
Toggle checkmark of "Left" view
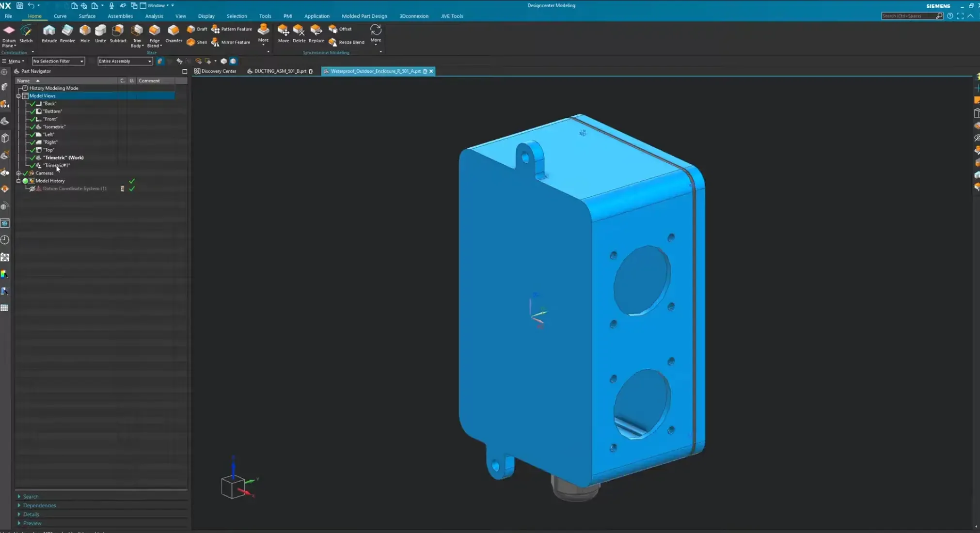point(33,135)
